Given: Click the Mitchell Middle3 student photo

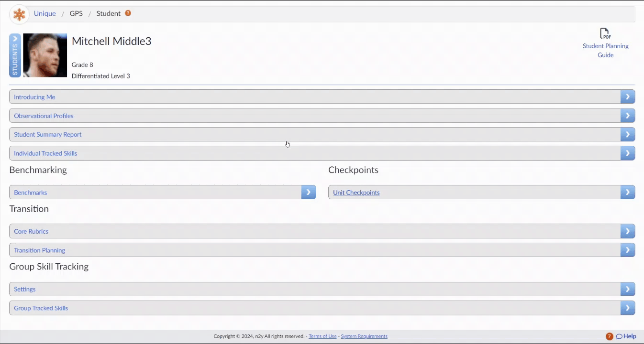Looking at the screenshot, I should 45,55.
